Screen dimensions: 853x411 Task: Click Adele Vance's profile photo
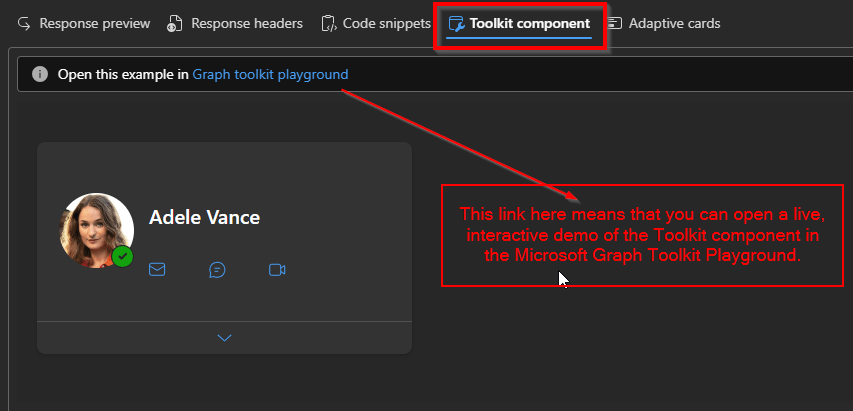pyautogui.click(x=95, y=228)
